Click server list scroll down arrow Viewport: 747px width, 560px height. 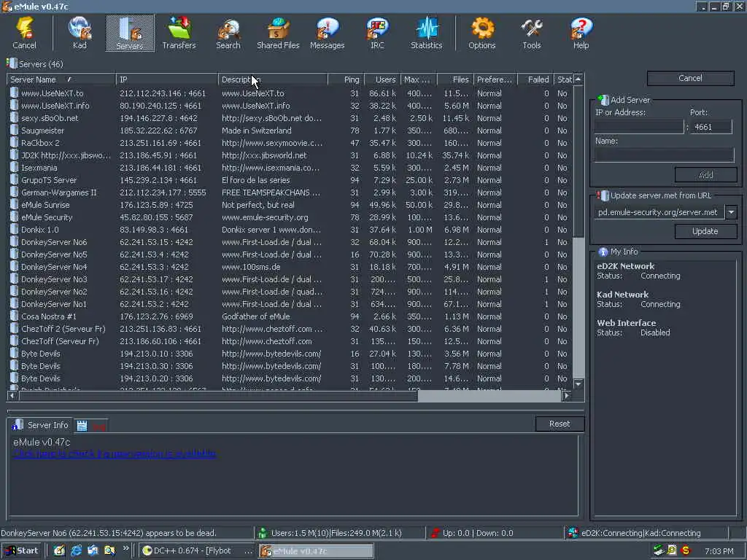578,384
